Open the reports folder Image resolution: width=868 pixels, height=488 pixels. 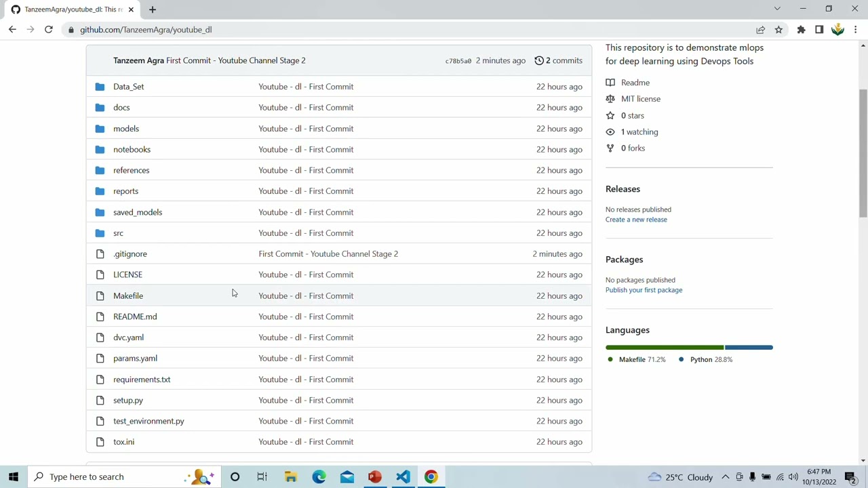pos(125,191)
